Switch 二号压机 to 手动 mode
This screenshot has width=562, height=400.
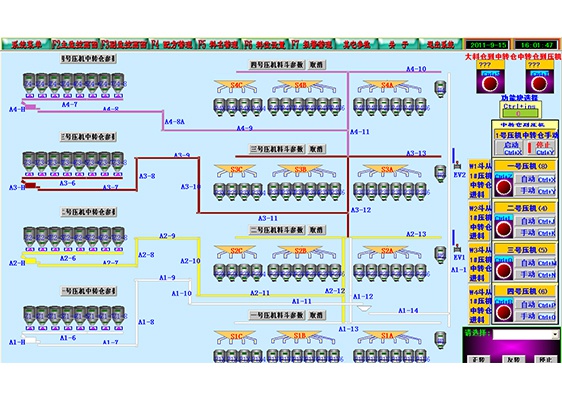click(x=535, y=233)
